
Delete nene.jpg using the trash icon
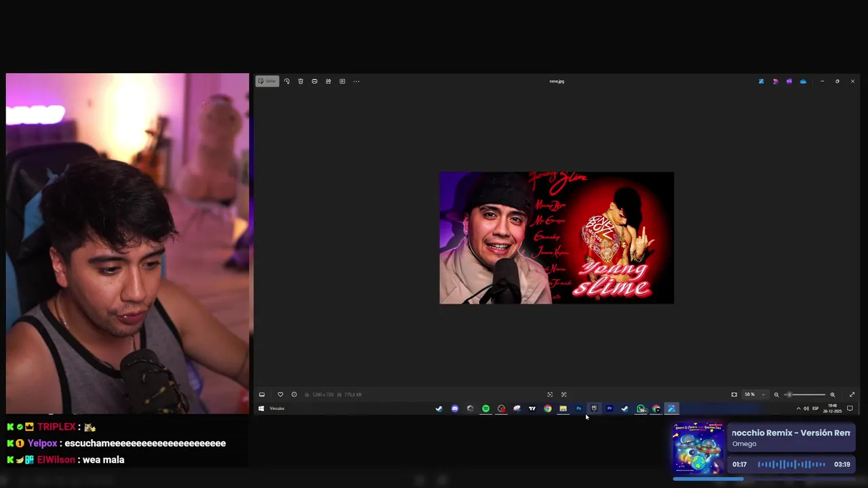click(300, 81)
